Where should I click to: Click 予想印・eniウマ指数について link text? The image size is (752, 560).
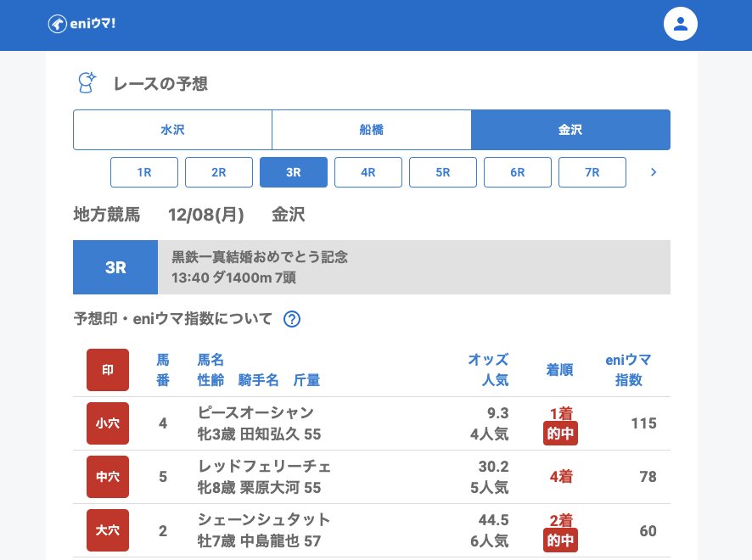pos(173,319)
